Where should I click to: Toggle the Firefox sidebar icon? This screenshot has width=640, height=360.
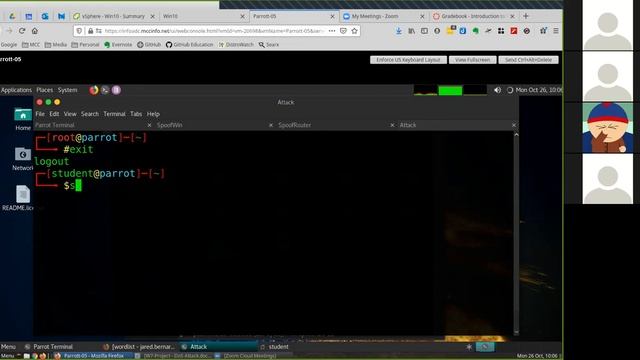tap(424, 31)
